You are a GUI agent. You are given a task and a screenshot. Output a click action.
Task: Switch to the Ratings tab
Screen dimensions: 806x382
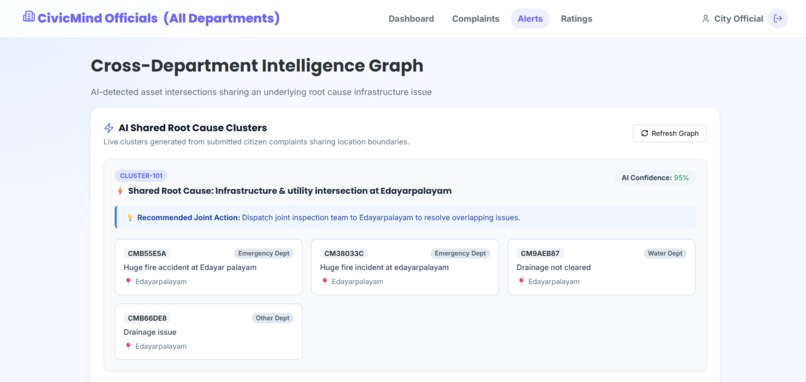click(x=576, y=19)
